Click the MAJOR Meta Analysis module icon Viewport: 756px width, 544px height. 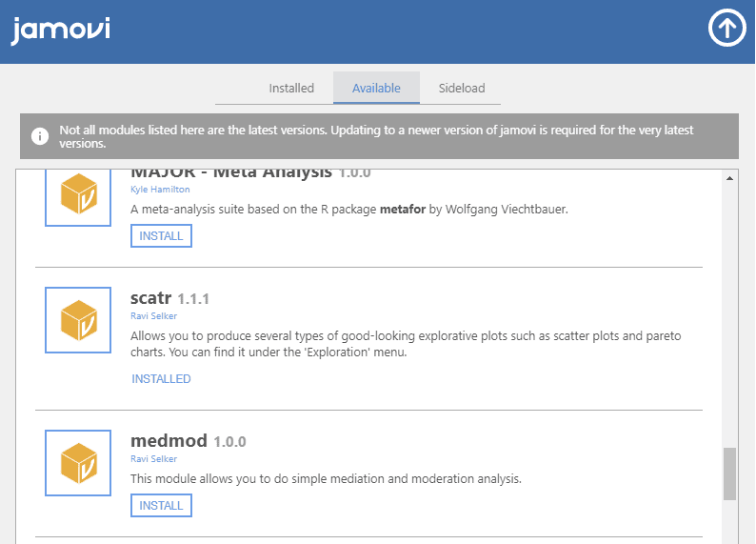click(78, 197)
